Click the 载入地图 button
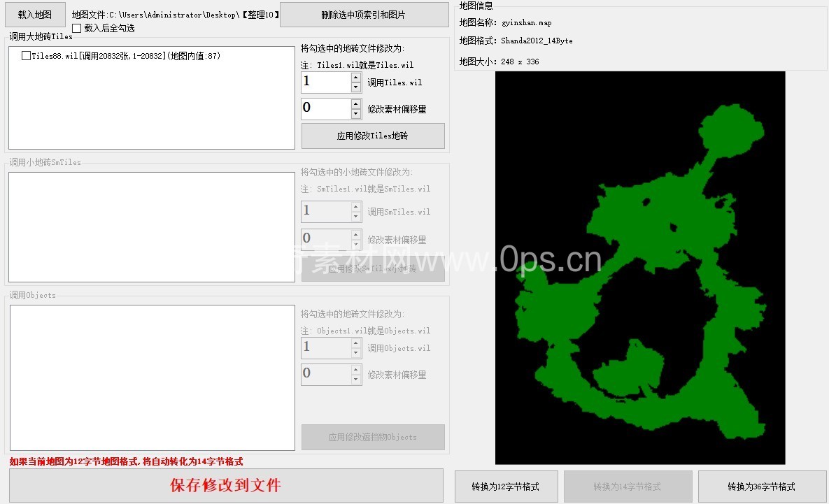 point(35,14)
